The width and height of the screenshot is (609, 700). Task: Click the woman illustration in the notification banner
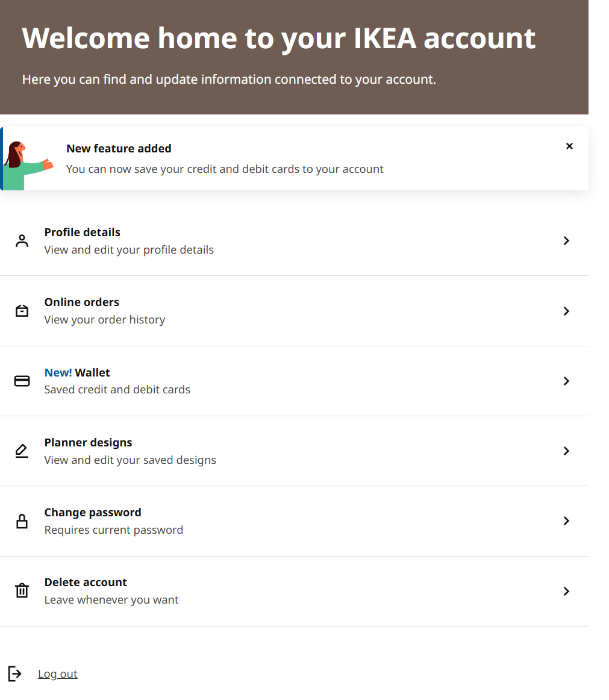pos(28,165)
